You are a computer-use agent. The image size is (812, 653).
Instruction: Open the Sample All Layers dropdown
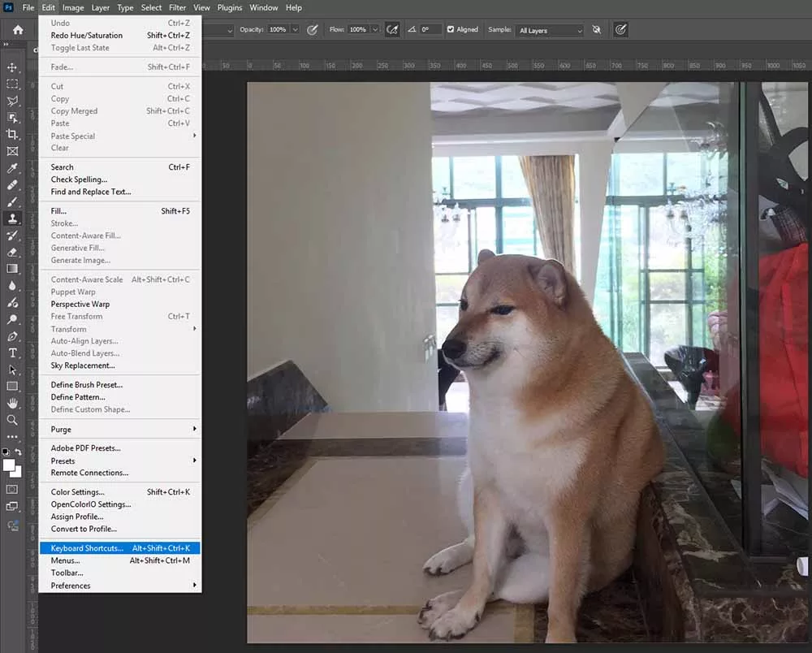click(x=550, y=30)
